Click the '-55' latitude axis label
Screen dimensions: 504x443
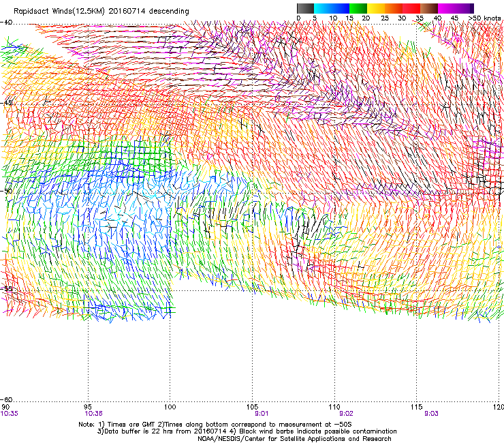pyautogui.click(x=6, y=288)
